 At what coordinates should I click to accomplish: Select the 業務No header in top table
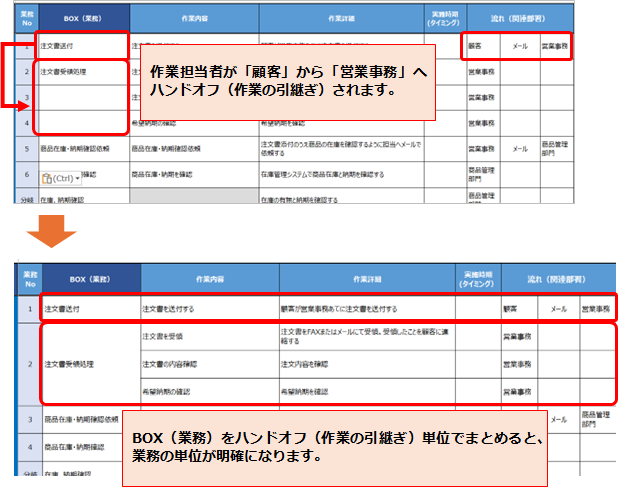point(27,19)
